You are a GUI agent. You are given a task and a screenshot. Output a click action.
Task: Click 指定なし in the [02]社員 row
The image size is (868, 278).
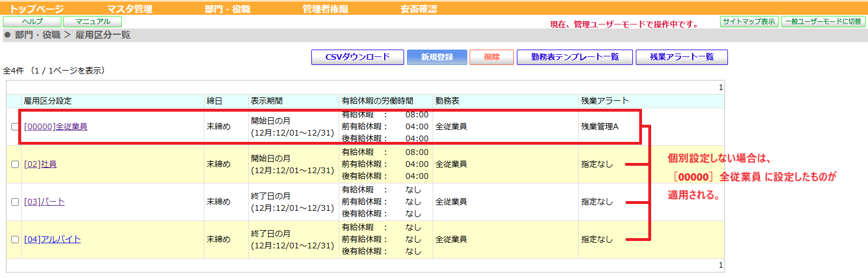pyautogui.click(x=597, y=164)
